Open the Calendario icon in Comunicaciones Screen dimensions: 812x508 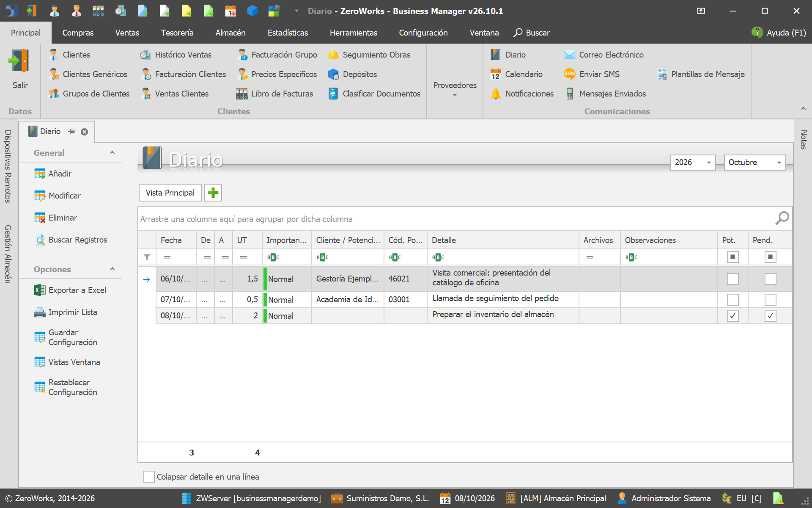496,75
